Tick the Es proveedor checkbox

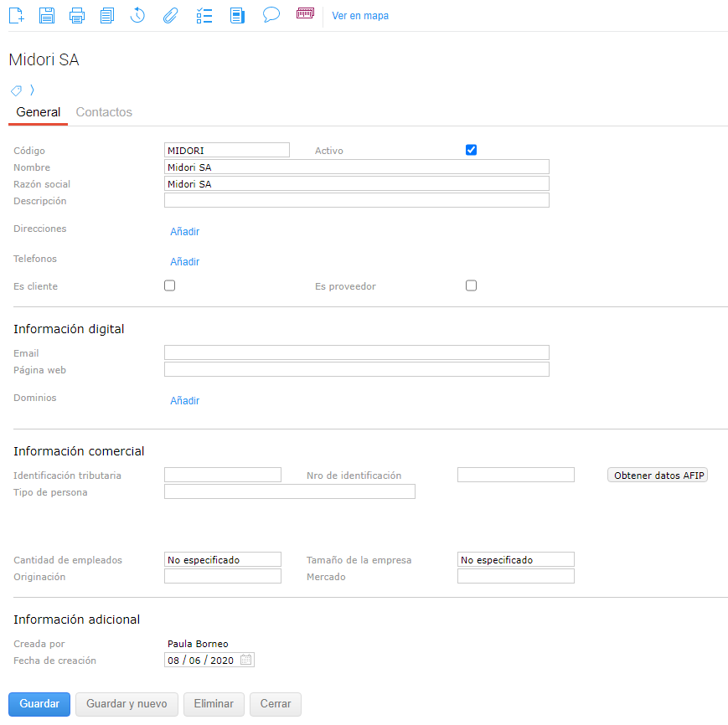[471, 285]
